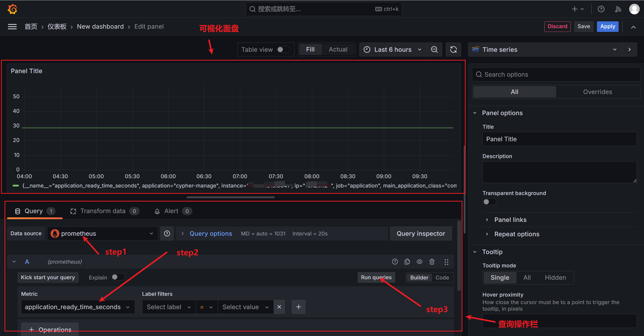Screen dimensions: 644x336
Task: Click Run queries button
Action: 376,277
